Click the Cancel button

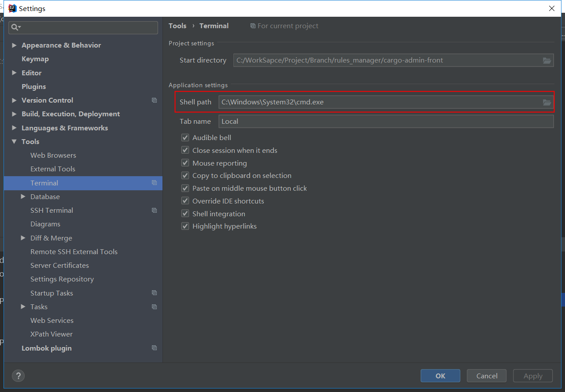coord(487,376)
